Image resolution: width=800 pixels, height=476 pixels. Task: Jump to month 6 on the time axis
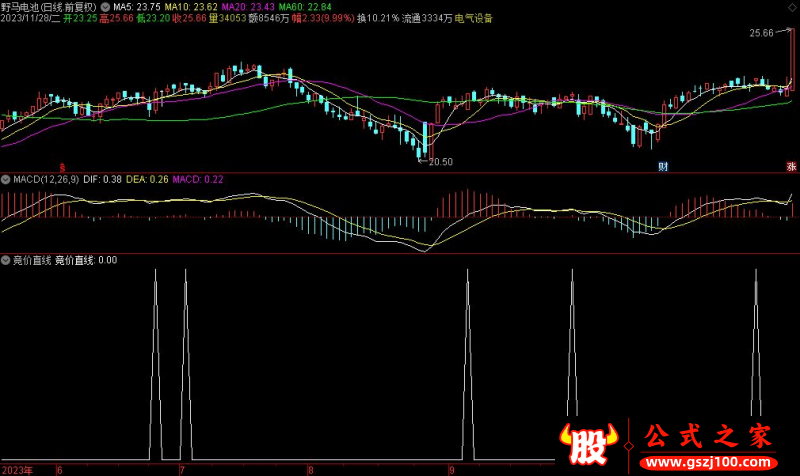tap(60, 470)
